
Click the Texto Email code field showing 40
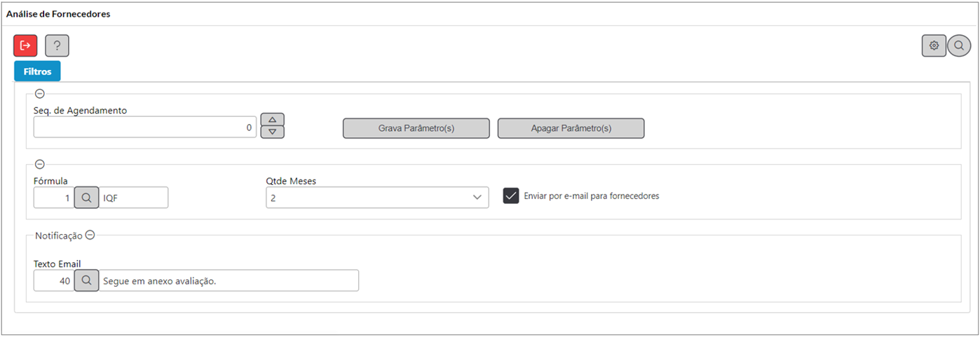point(54,281)
